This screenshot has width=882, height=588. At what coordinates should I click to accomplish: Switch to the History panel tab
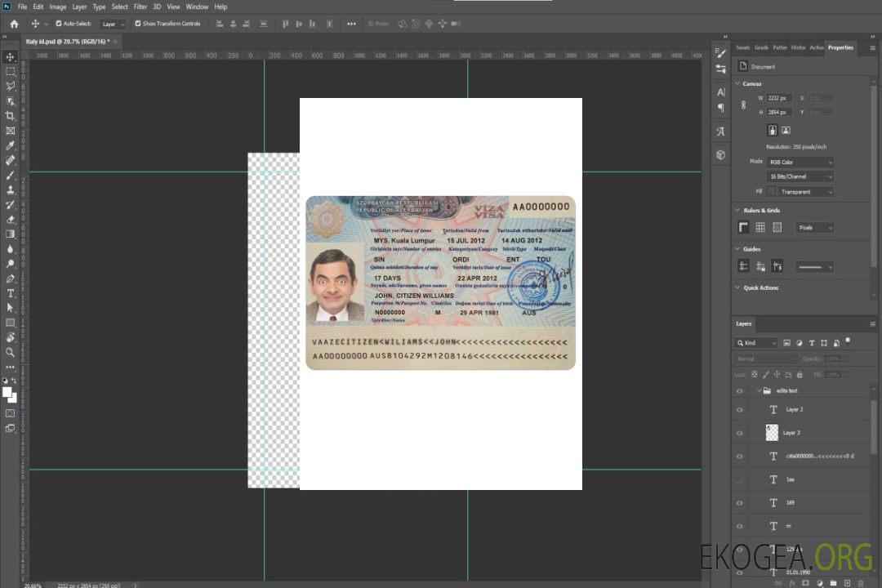coord(798,47)
